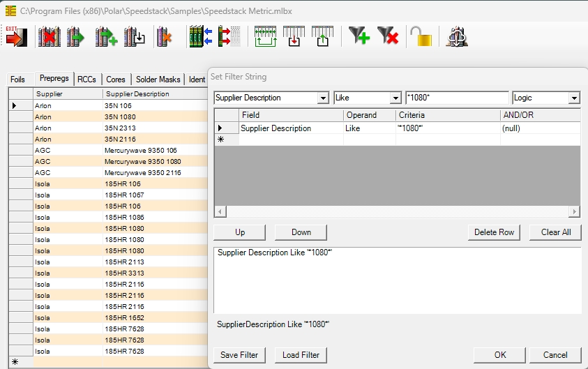Click the books icon with green arrow

click(75, 36)
